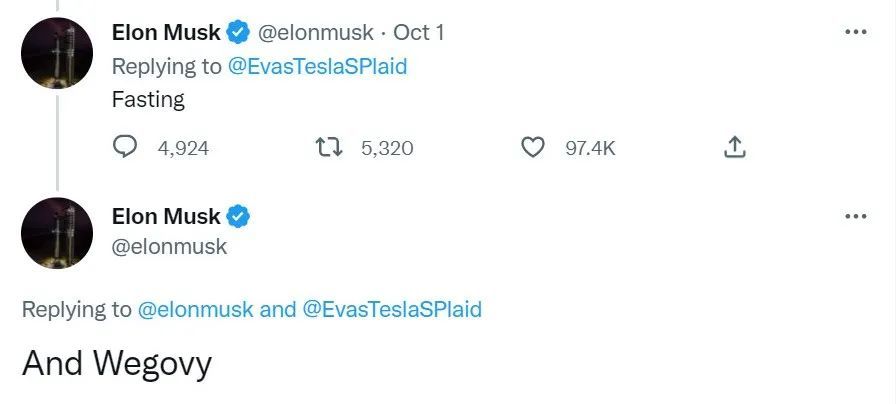
Task: Click the verified badge on the first tweet
Action: [238, 32]
